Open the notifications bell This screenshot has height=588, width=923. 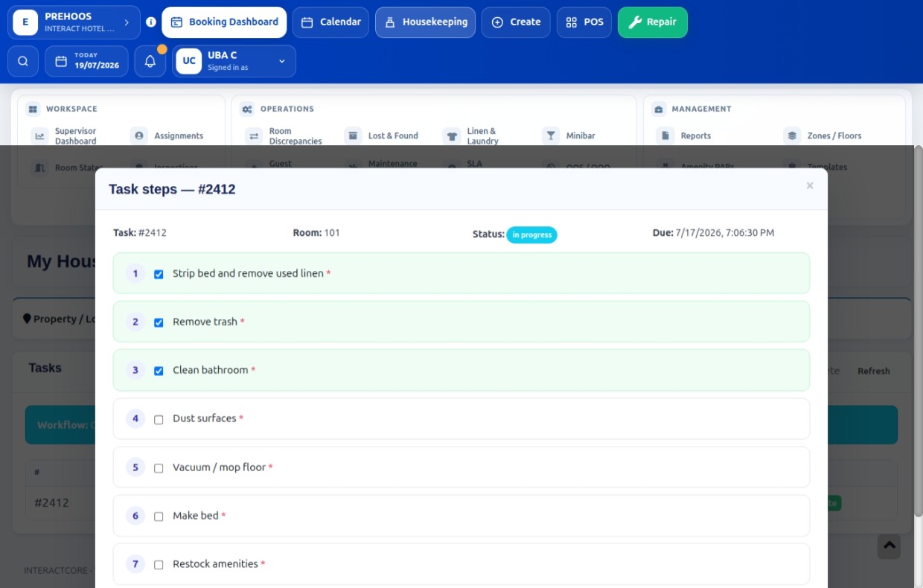[x=150, y=61]
